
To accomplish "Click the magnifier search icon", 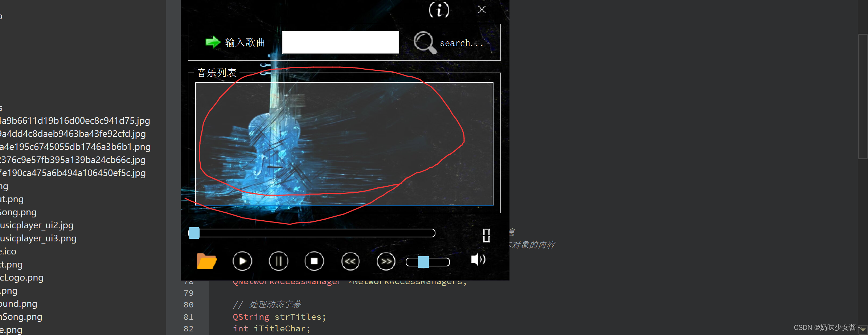I will pos(425,42).
